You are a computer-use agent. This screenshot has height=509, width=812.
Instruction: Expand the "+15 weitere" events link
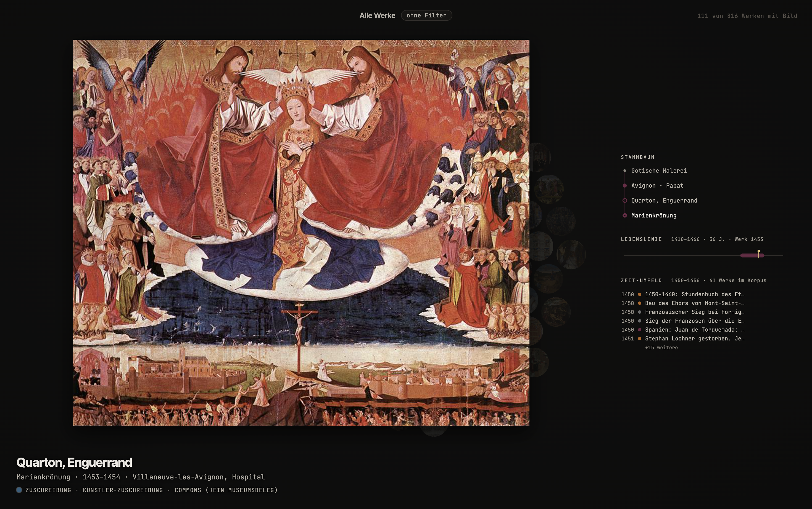click(661, 347)
